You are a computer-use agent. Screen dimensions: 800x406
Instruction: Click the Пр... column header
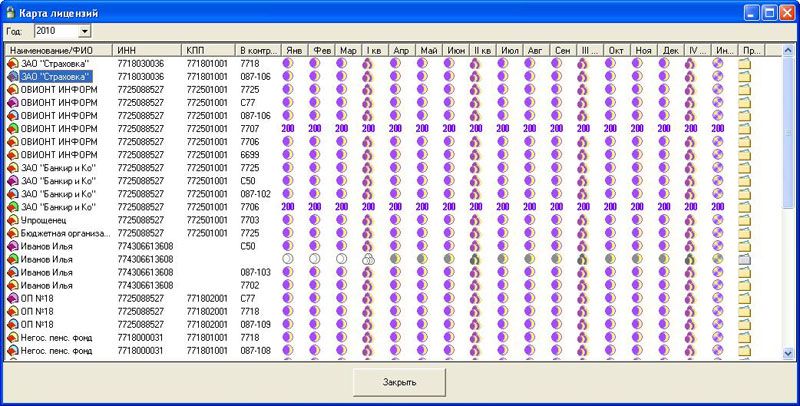(752, 50)
